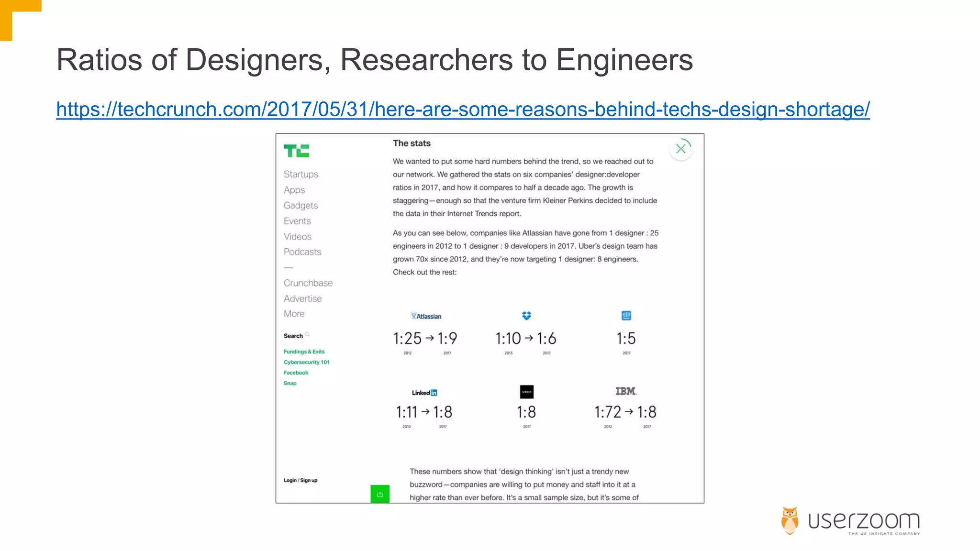Click the black Uber logo
Viewport: 980px width, 551px height.
(526, 392)
